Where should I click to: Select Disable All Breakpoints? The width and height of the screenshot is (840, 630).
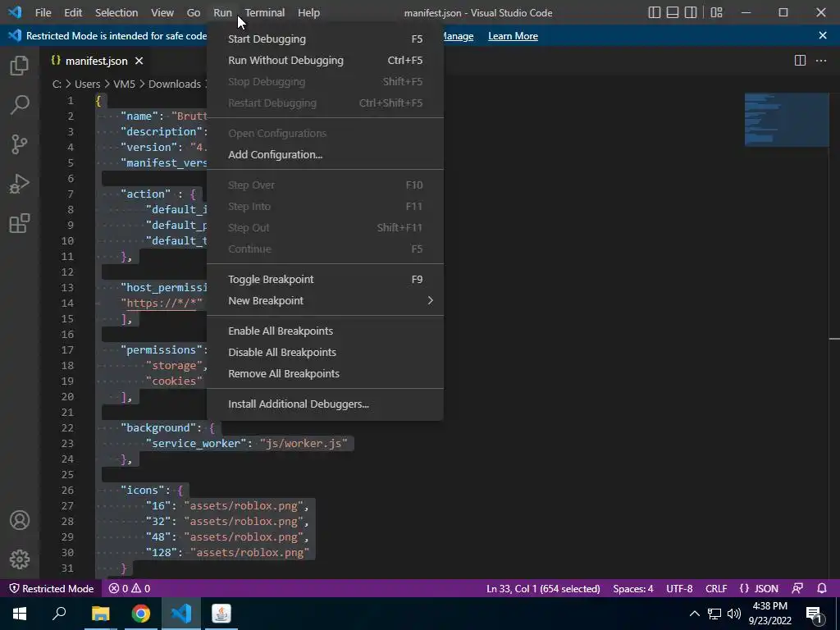(x=325, y=353)
